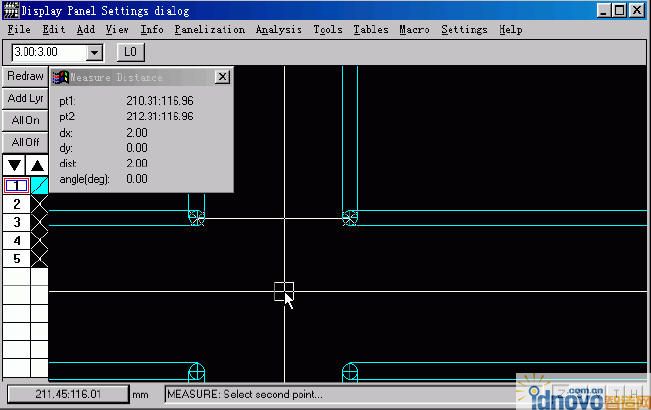This screenshot has height=410, width=651.
Task: Click the layer list scroll down arrow
Action: (14, 165)
